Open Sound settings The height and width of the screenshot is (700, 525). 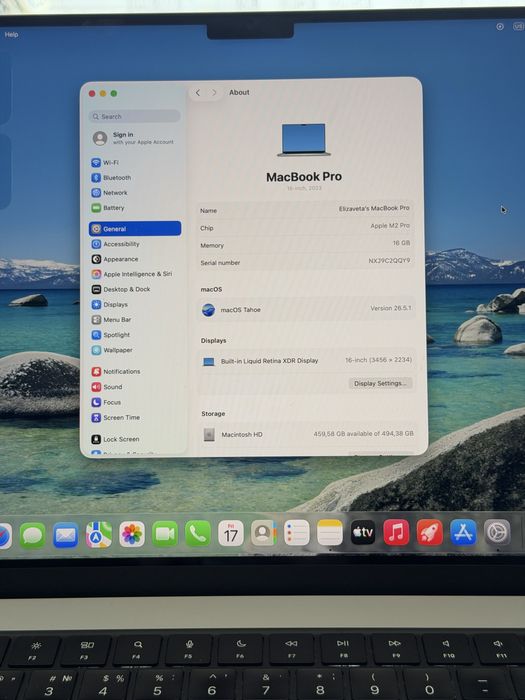pyautogui.click(x=107, y=387)
